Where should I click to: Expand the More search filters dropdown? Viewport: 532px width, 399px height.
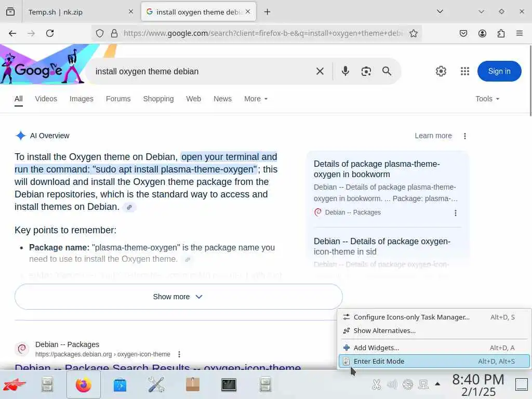[256, 99]
